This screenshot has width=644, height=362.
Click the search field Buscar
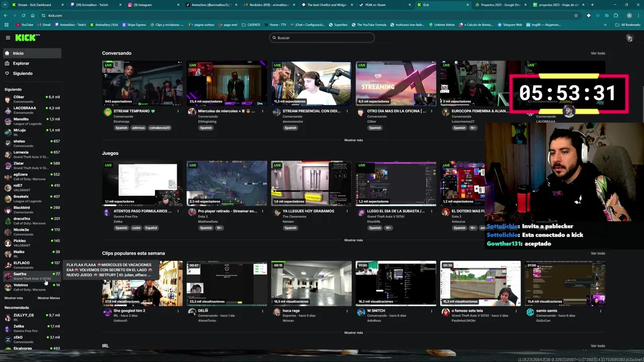point(322,38)
